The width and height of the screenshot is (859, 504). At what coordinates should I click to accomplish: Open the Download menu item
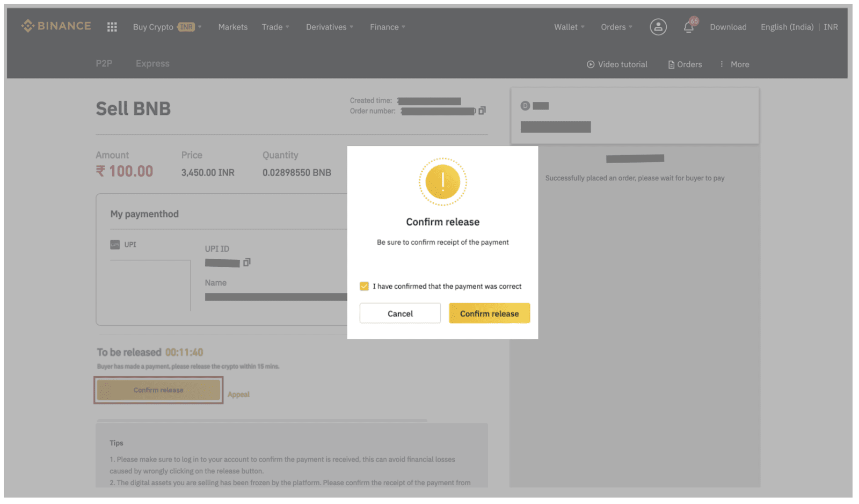click(728, 27)
